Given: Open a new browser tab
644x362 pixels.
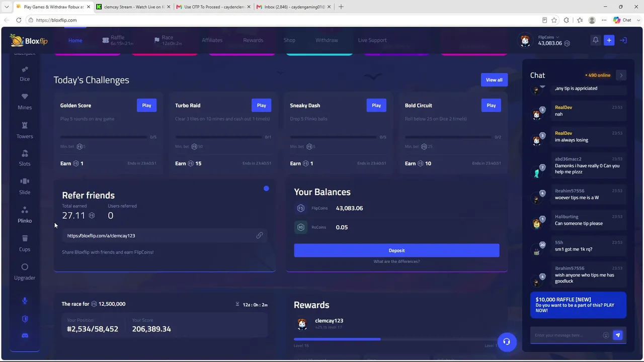Looking at the screenshot, I should pyautogui.click(x=341, y=7).
